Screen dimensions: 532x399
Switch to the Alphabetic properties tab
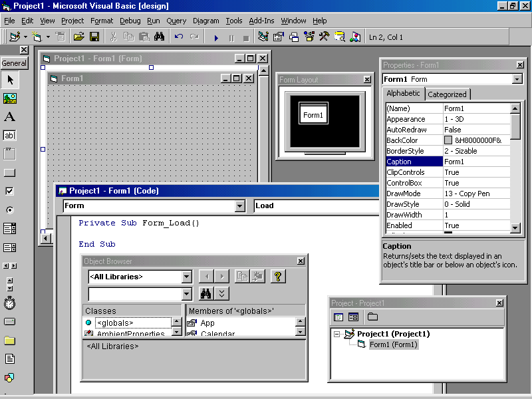tap(403, 93)
